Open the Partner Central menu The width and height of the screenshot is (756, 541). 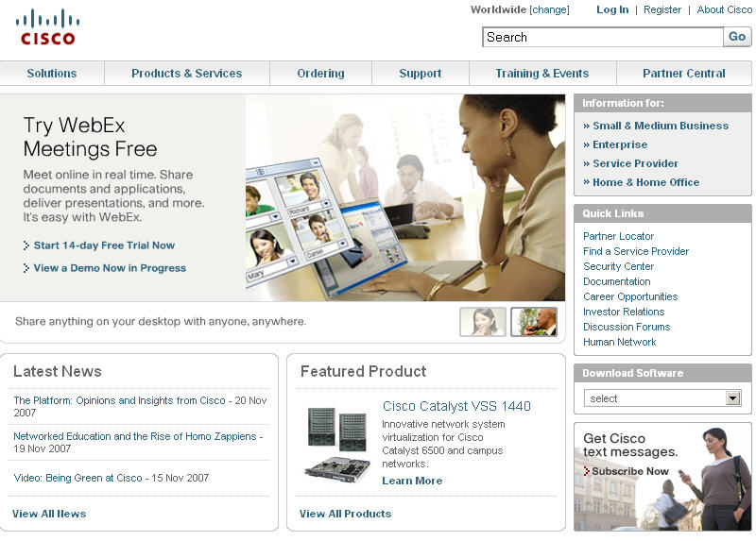(683, 74)
